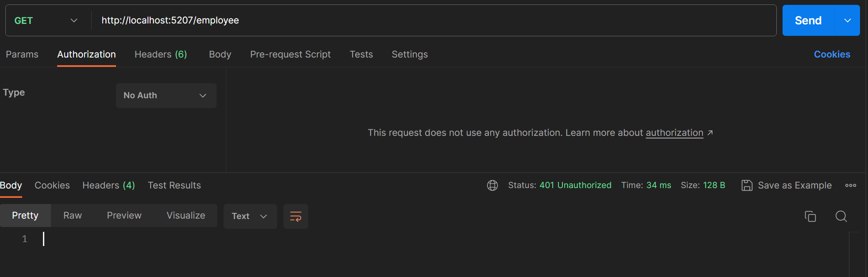Click the request URL input field
The width and height of the screenshot is (868, 277).
pos(434,20)
